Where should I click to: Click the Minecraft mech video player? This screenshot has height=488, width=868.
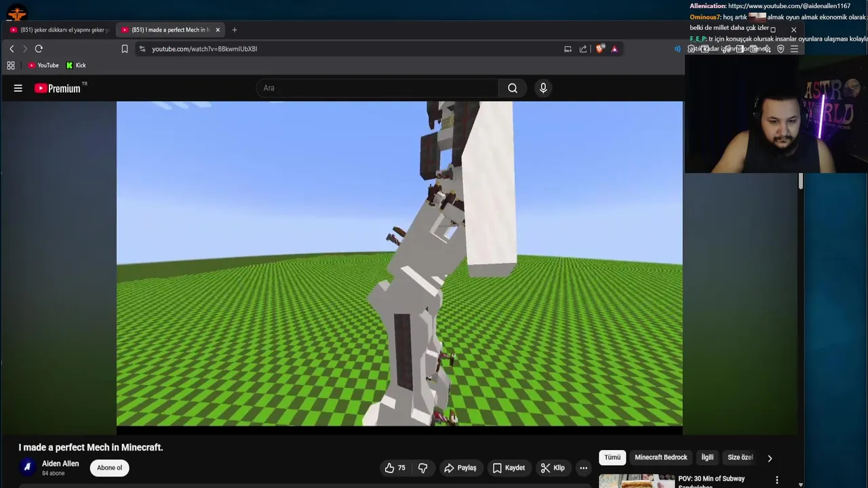pyautogui.click(x=399, y=264)
